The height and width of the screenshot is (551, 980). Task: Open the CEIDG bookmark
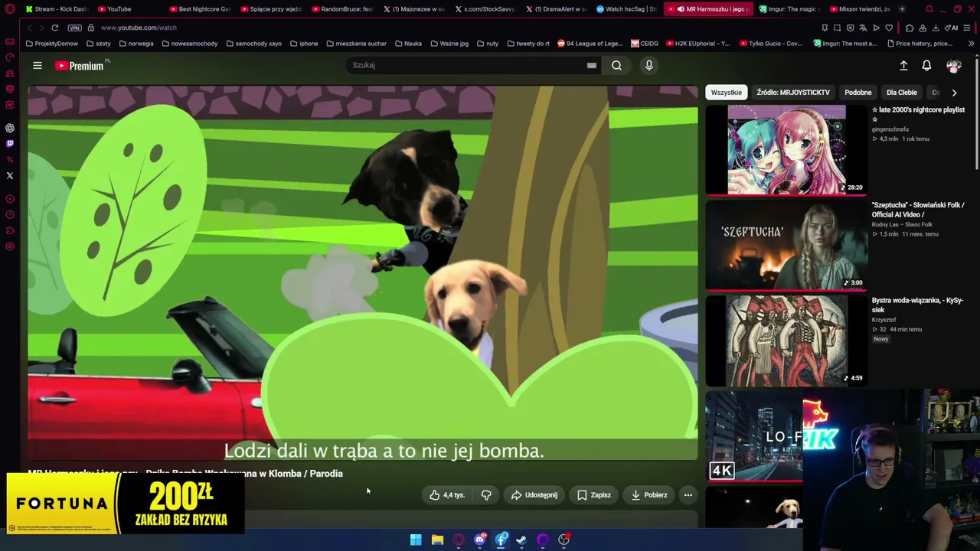pyautogui.click(x=645, y=44)
